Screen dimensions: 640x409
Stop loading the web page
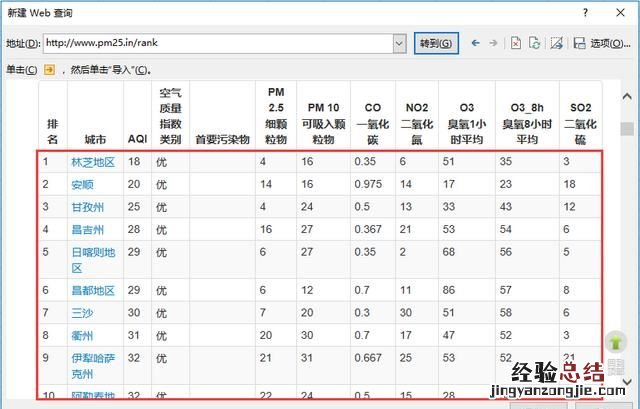[x=516, y=43]
